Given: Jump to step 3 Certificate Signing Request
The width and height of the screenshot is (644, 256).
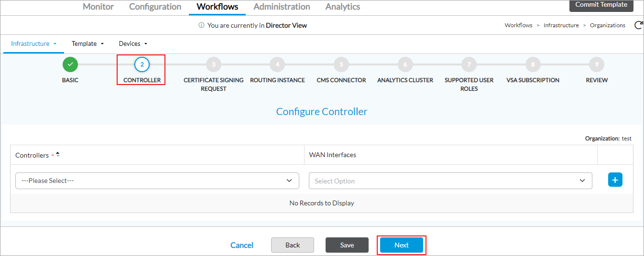Looking at the screenshot, I should [x=213, y=64].
